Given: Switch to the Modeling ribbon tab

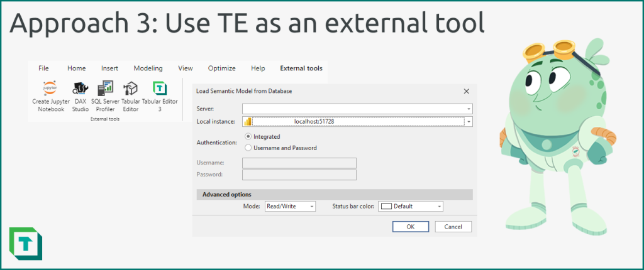Looking at the screenshot, I should pyautogui.click(x=148, y=68).
